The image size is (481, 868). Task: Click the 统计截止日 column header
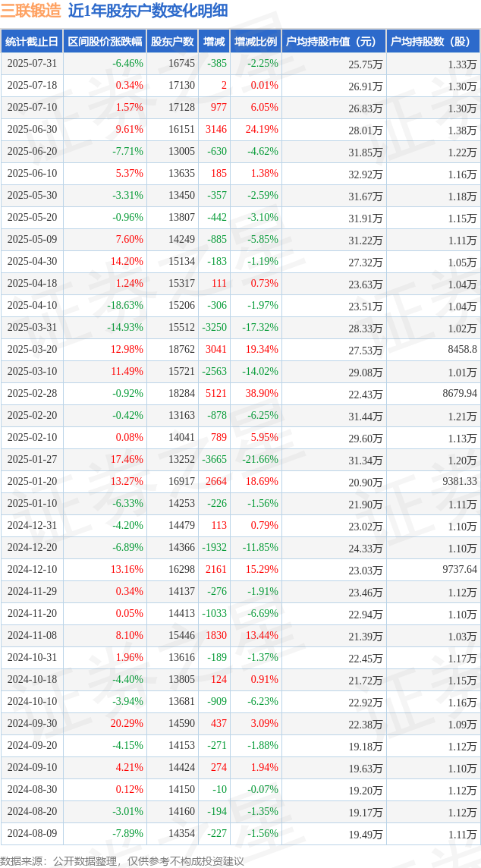(x=32, y=42)
